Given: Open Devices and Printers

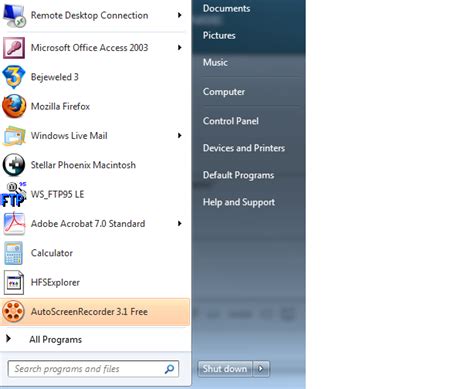Looking at the screenshot, I should [x=244, y=148].
